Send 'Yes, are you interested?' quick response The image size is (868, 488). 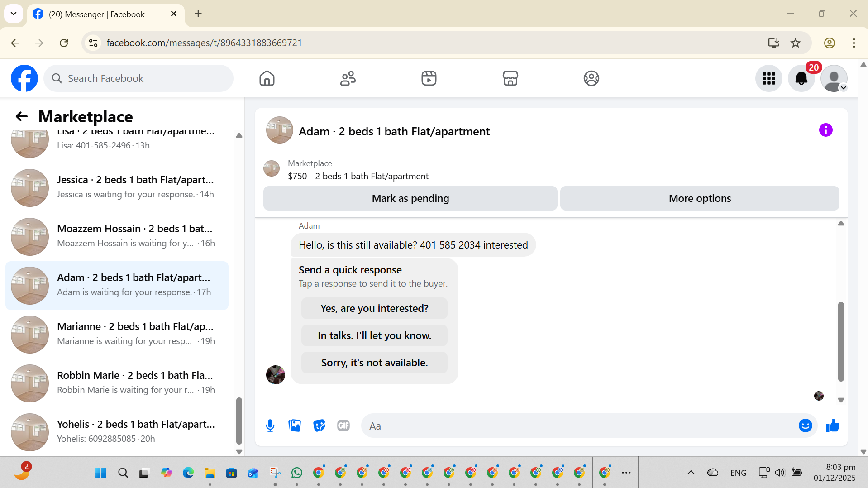click(374, 308)
